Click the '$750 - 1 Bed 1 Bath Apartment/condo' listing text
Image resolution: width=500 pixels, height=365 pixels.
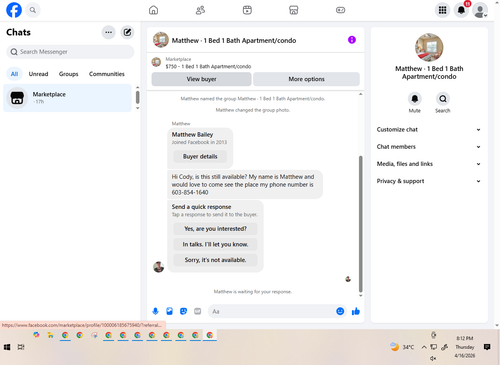(x=208, y=66)
